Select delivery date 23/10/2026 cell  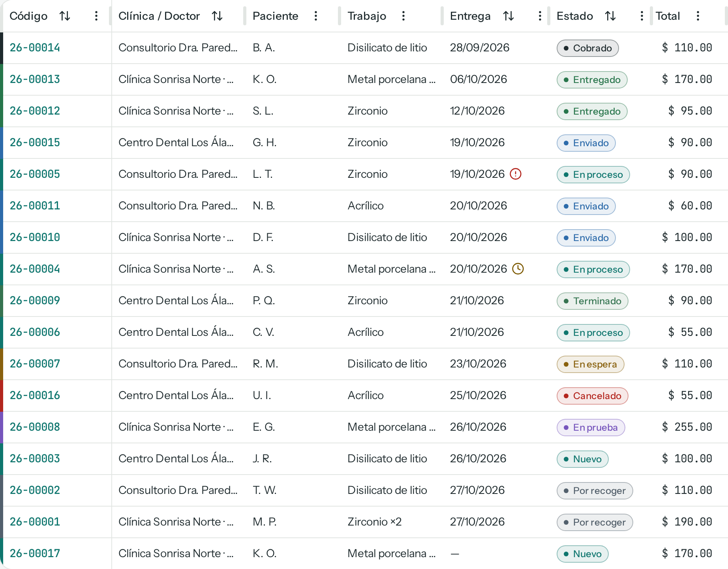click(x=478, y=364)
